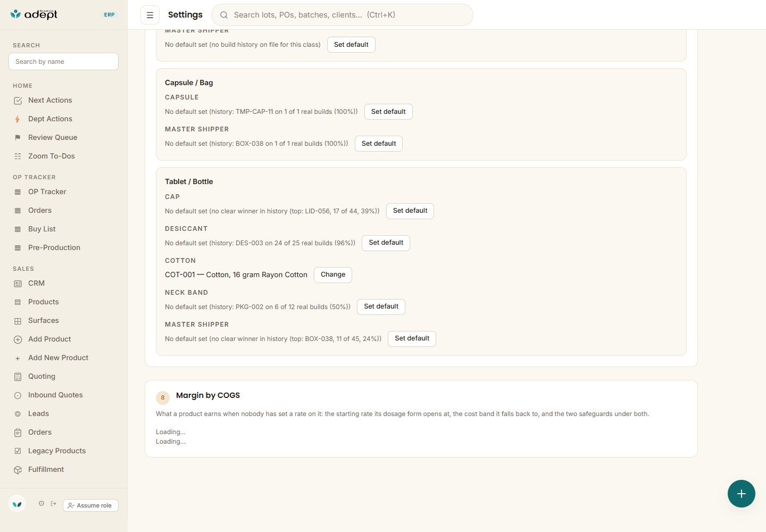Click the floating teal plus button
The image size is (766, 532).
(742, 494)
